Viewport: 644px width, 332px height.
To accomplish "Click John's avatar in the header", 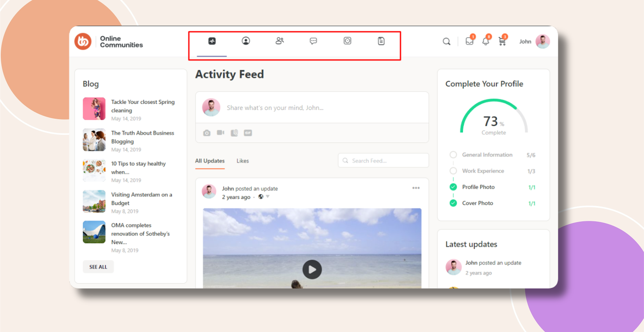I will coord(543,41).
